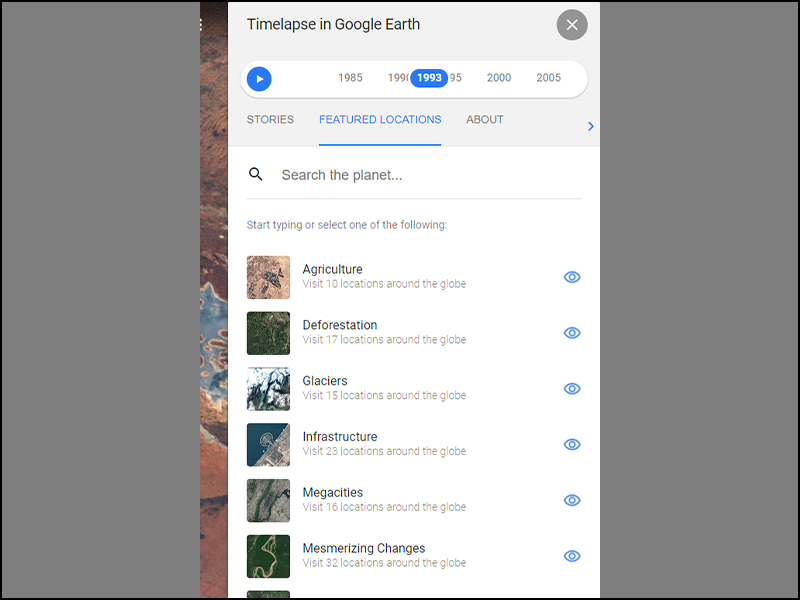Toggle the eye icon for Agriculture
Viewport: 800px width, 600px height.
572,277
